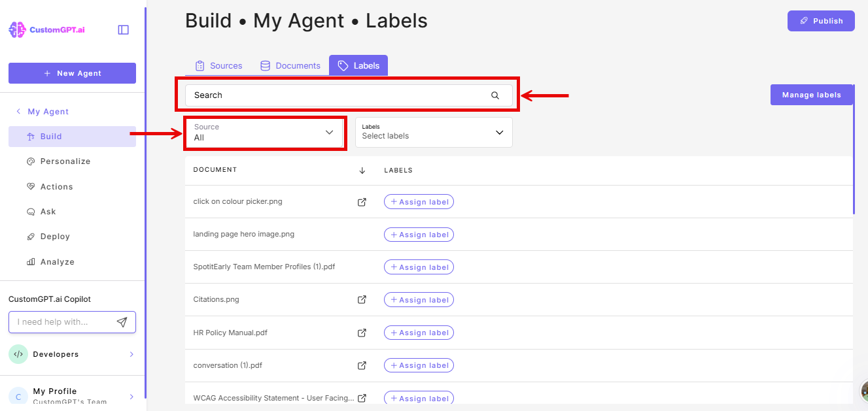Toggle the Document column sort arrow
The width and height of the screenshot is (868, 411).
(362, 170)
